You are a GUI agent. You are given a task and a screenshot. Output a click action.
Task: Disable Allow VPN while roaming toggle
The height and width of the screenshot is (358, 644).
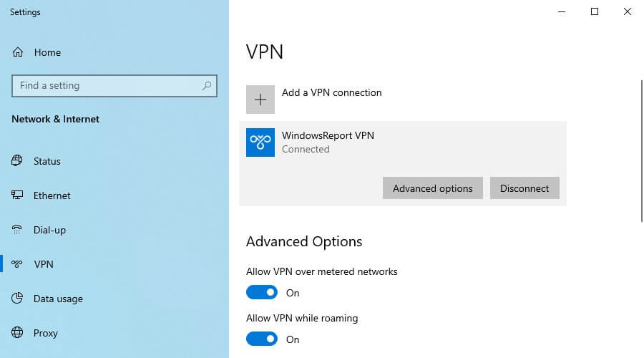[x=262, y=339]
